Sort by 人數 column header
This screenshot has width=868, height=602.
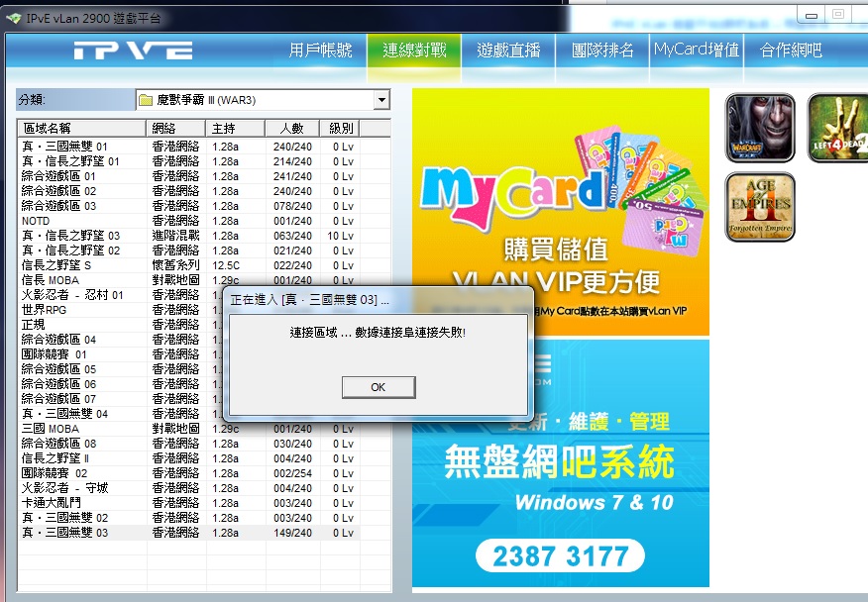292,129
